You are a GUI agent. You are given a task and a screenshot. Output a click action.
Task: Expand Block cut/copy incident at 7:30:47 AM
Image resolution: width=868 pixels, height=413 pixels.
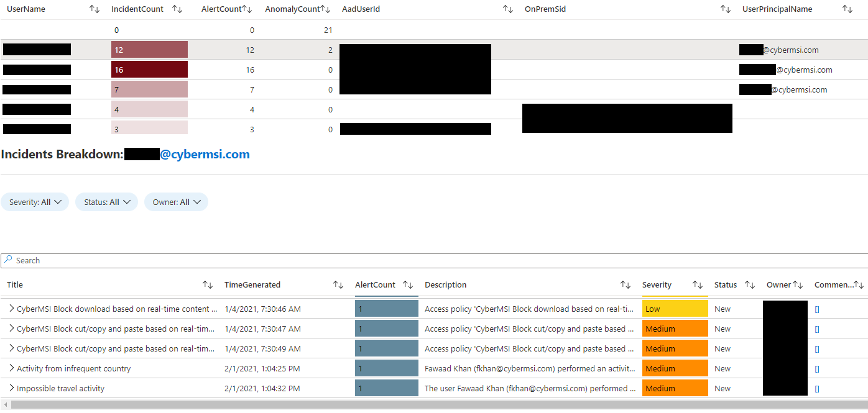[x=11, y=329]
